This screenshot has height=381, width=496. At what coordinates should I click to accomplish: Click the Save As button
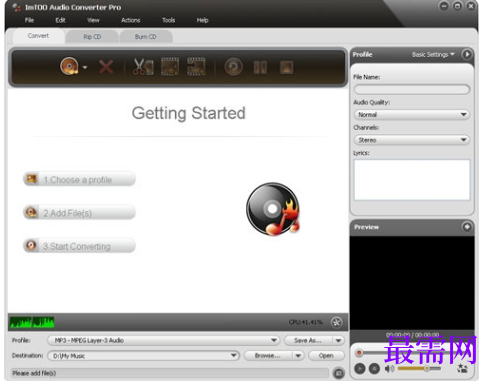pyautogui.click(x=308, y=340)
